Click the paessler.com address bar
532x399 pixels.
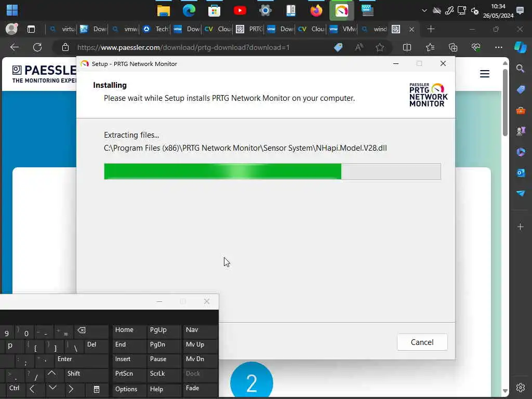(x=183, y=47)
